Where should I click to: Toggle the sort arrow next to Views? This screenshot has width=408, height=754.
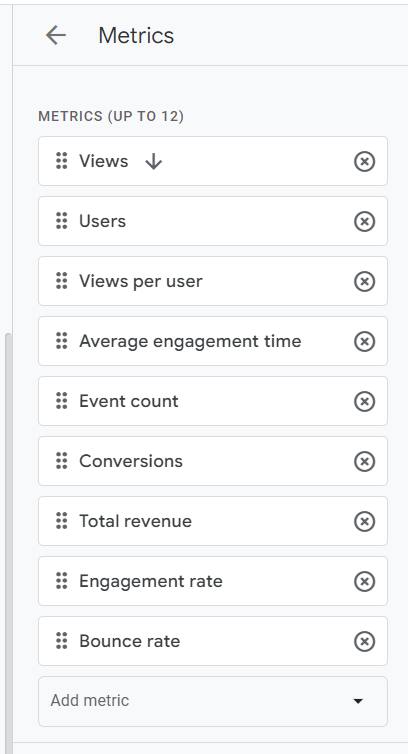tap(153, 162)
